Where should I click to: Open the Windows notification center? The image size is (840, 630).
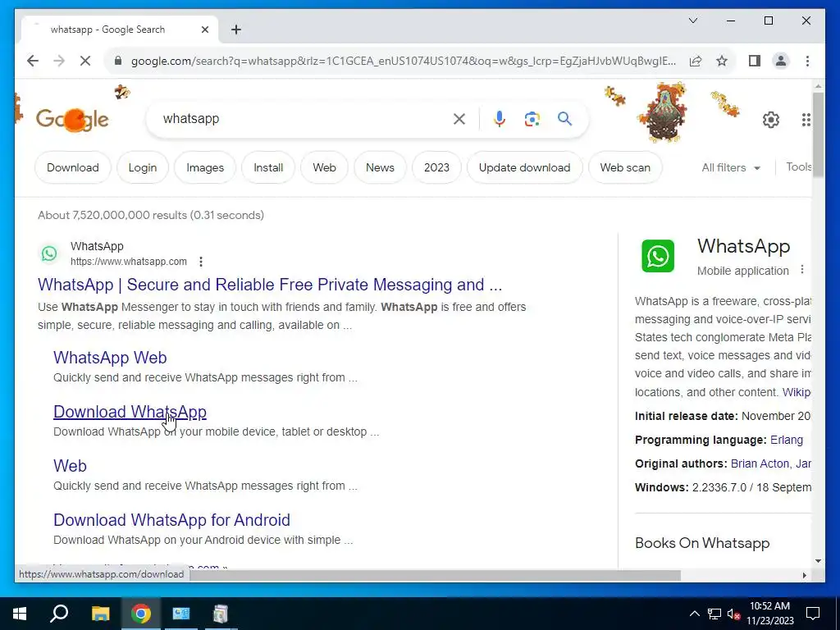(x=813, y=614)
